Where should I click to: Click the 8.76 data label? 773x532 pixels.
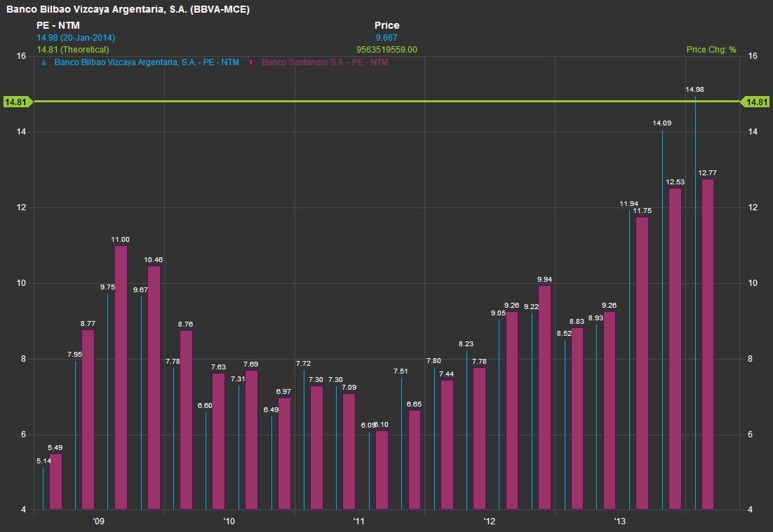(x=185, y=325)
